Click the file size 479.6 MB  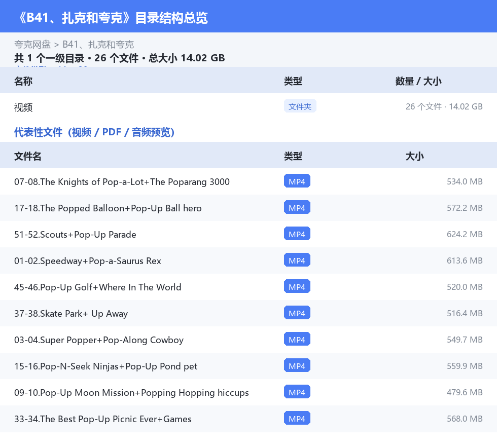pos(465,392)
